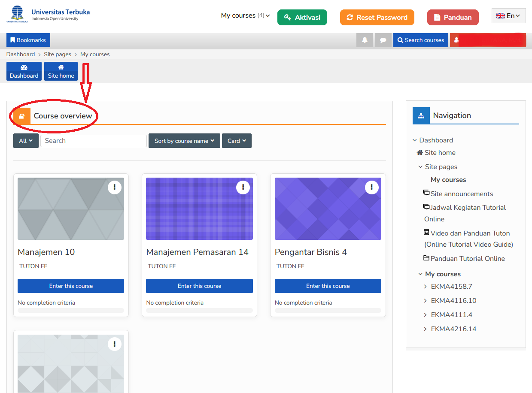Click the Reset Password button
Image resolution: width=532 pixels, height=393 pixels.
tap(377, 17)
